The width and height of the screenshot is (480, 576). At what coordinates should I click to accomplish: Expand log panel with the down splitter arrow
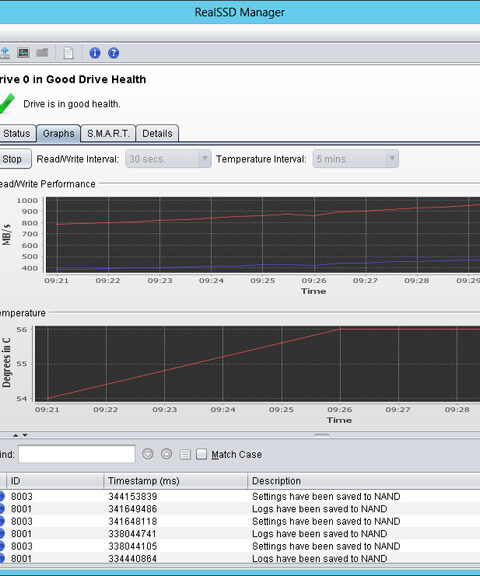click(x=25, y=435)
